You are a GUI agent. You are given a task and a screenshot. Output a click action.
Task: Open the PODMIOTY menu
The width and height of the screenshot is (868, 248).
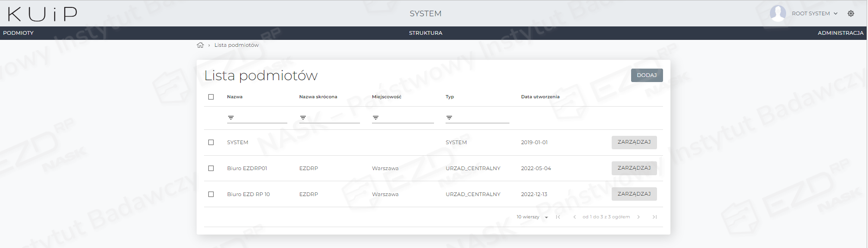tap(19, 33)
